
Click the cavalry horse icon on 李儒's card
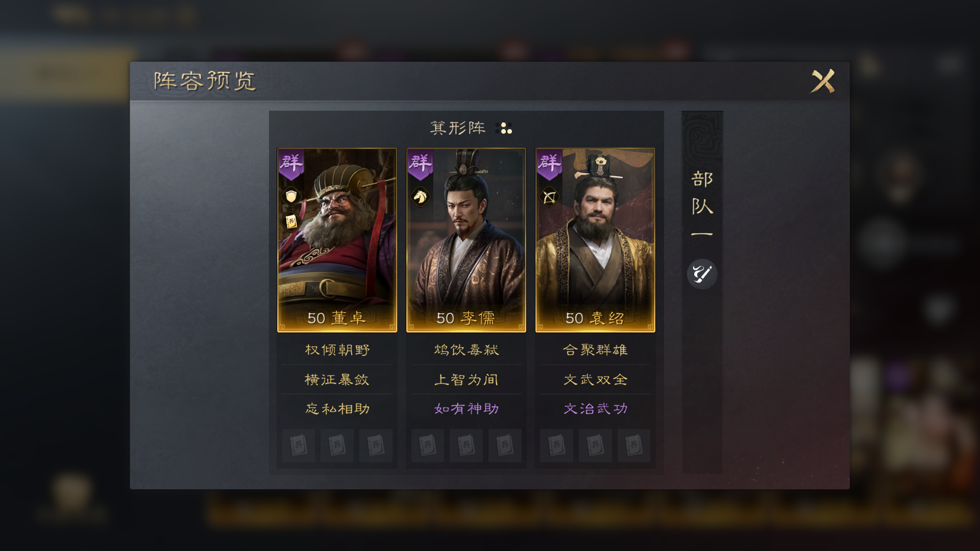(420, 196)
